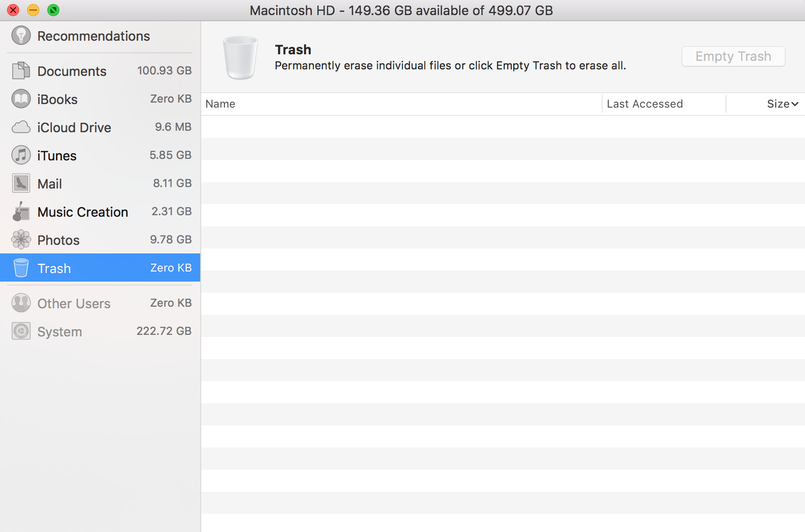Click the Trash bin icon in sidebar
The width and height of the screenshot is (805, 532).
tap(21, 268)
